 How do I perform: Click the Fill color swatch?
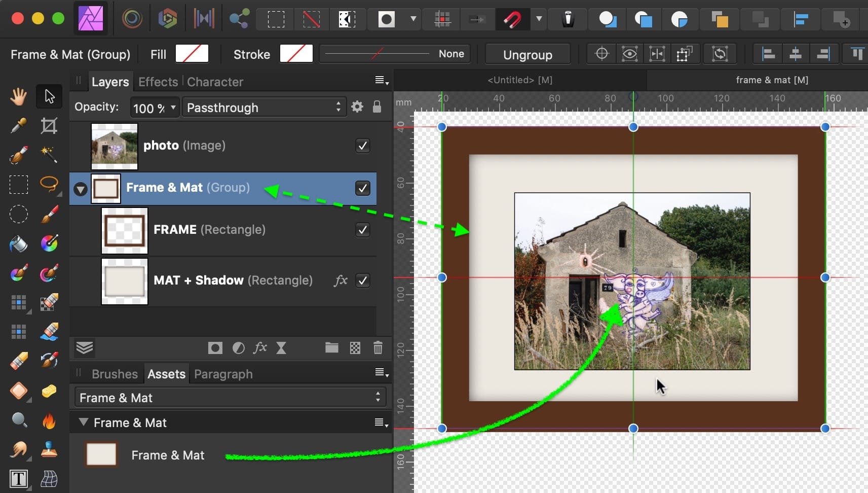pyautogui.click(x=192, y=53)
